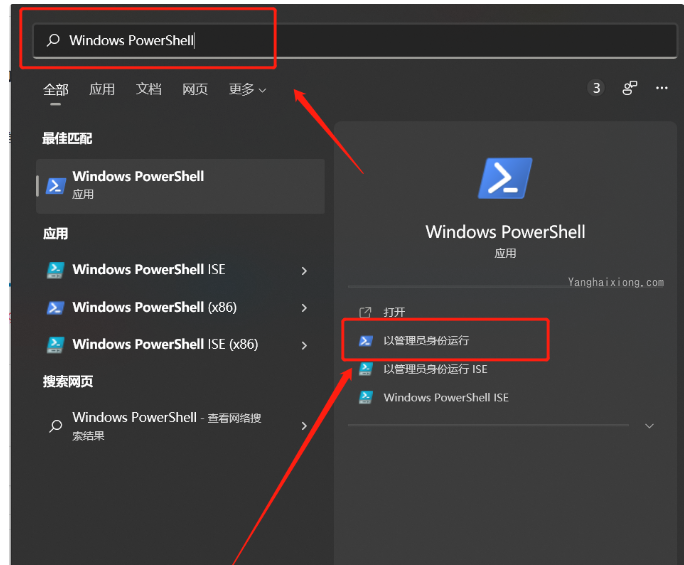The image size is (684, 565).
Task: Open Windows PowerShell ISE from details pane
Action: point(446,397)
